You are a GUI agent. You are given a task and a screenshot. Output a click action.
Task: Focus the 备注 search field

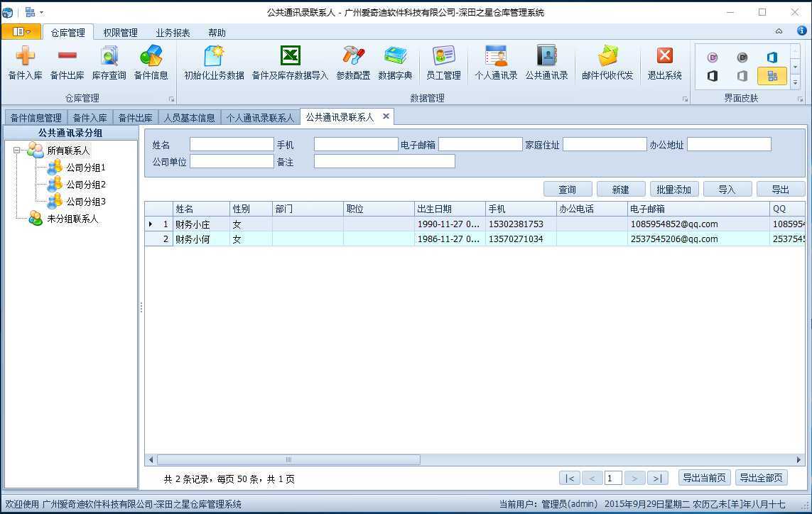click(x=384, y=161)
